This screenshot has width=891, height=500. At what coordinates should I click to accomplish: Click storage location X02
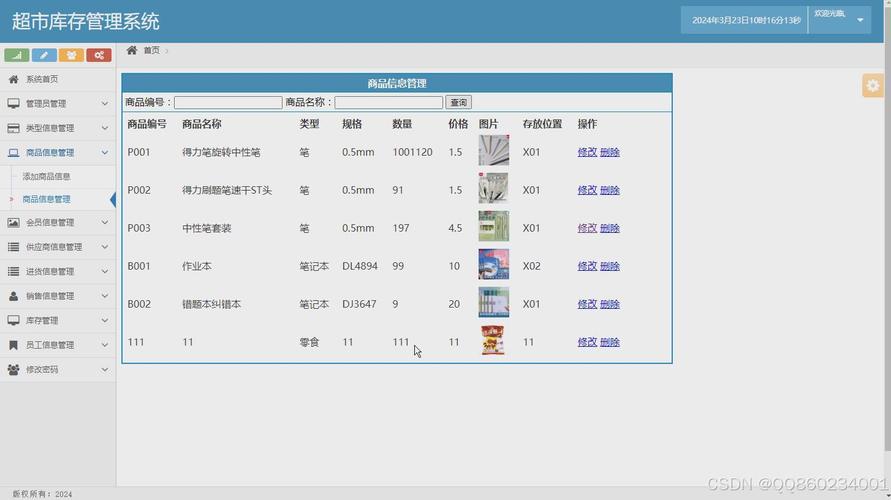531,266
